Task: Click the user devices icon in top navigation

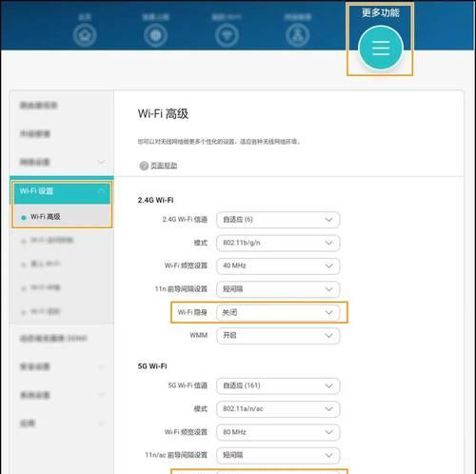Action: coord(298,35)
